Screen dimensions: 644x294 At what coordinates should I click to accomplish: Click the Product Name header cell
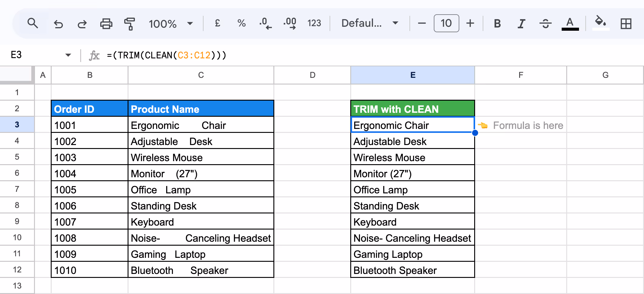coord(201,109)
